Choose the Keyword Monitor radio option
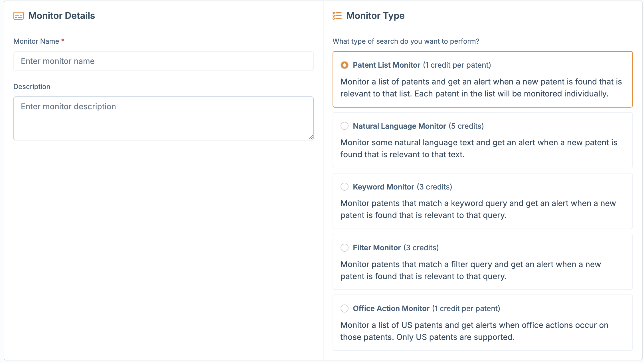Viewport: 644px width, 363px height. [345, 187]
